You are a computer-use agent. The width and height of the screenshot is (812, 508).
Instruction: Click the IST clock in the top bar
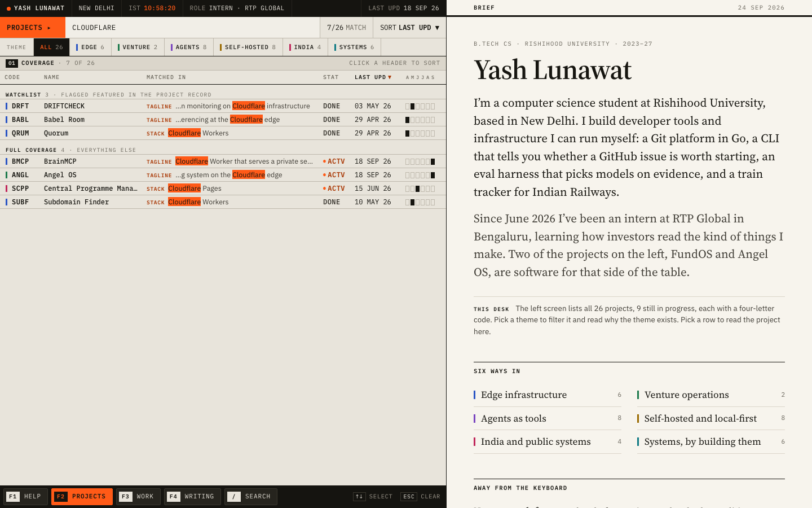pyautogui.click(x=152, y=8)
